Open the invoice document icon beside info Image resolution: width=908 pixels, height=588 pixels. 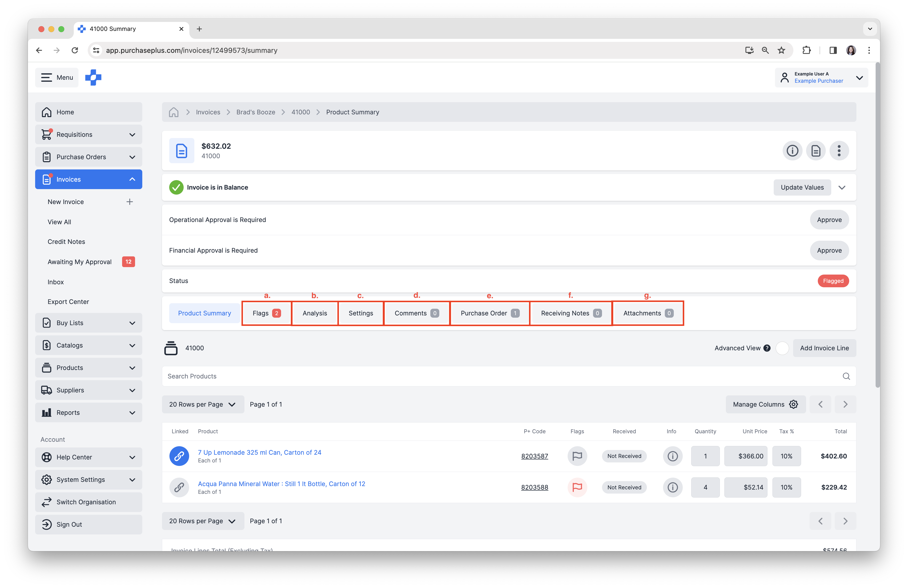tap(816, 151)
